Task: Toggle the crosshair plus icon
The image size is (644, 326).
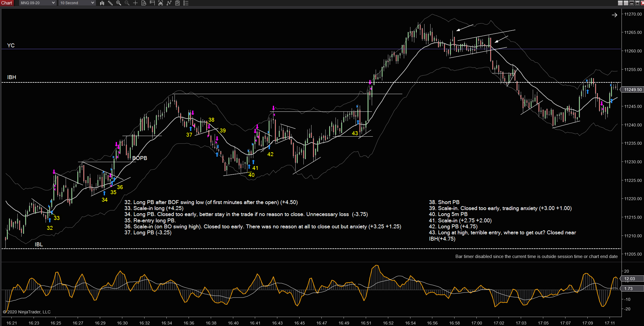Action: 136,3
